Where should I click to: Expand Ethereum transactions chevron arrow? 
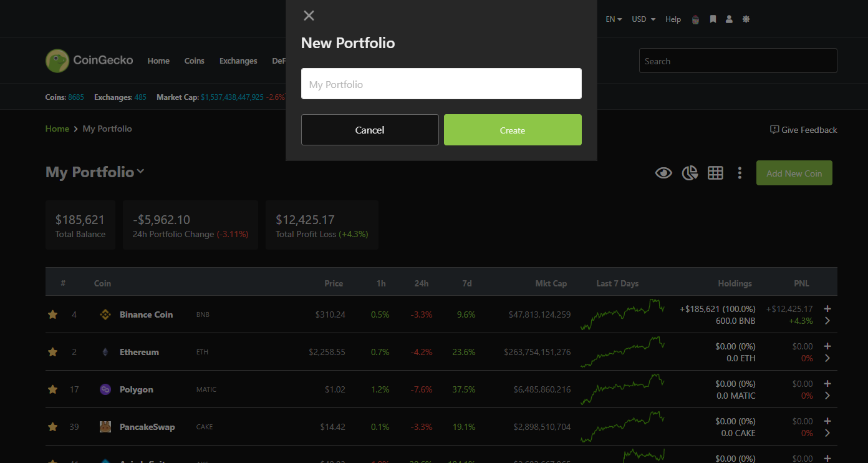pyautogui.click(x=827, y=358)
